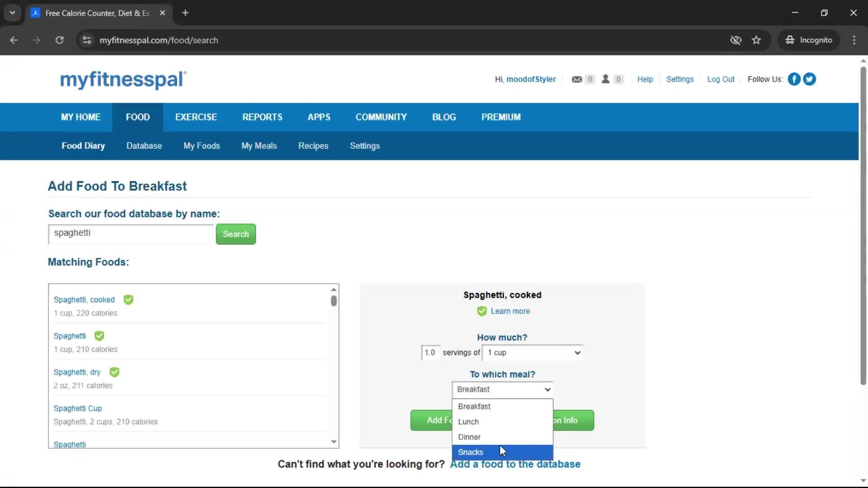Open the Twitter follow icon
This screenshot has width=868, height=488.
pos(809,79)
